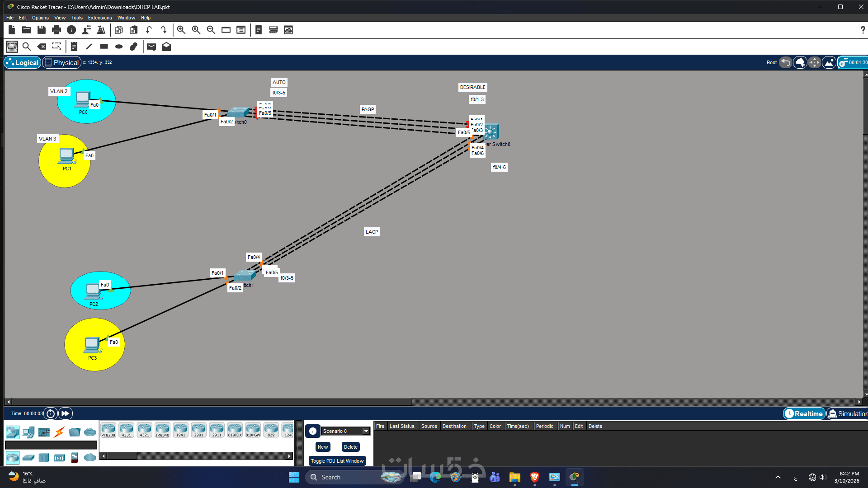Show hidden system tray icons
The height and width of the screenshot is (488, 868).
pos(778,477)
